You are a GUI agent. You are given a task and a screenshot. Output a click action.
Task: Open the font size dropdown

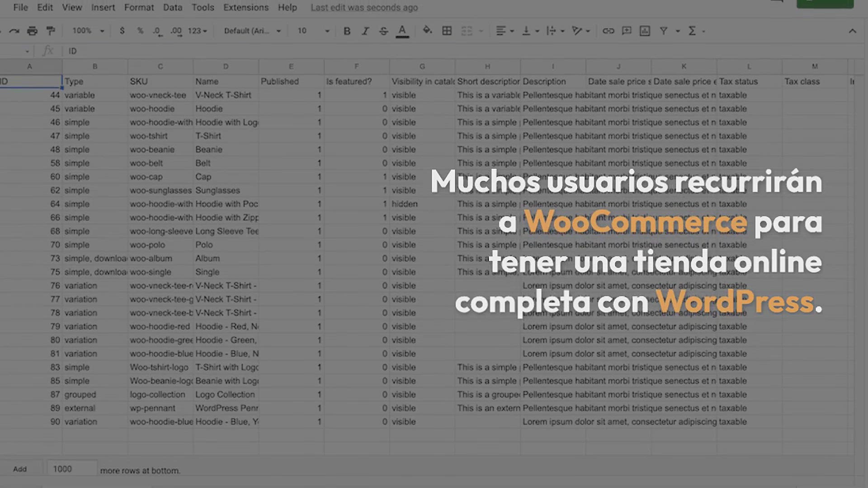point(313,31)
